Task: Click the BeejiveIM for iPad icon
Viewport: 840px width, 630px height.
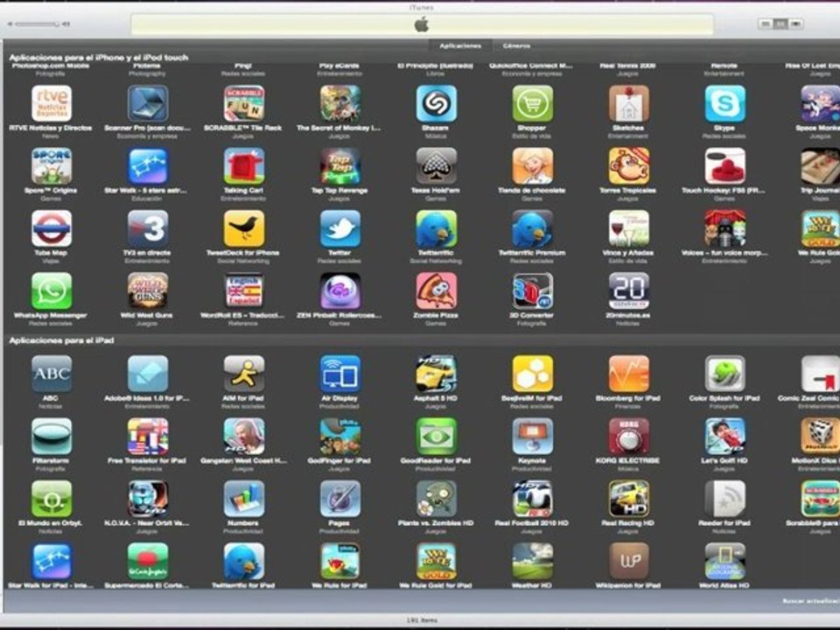Action: pyautogui.click(x=533, y=374)
